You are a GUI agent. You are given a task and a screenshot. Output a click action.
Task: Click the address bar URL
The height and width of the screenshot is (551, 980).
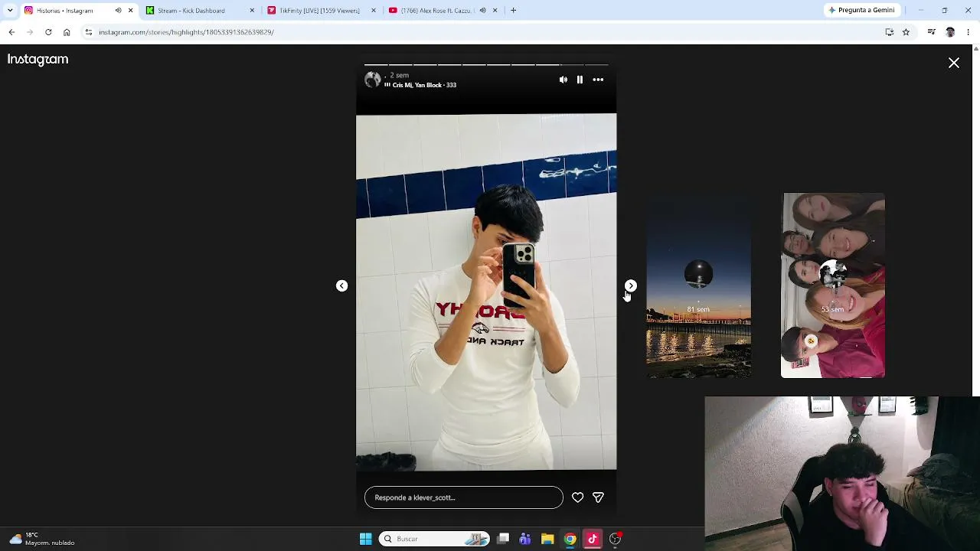click(x=186, y=32)
